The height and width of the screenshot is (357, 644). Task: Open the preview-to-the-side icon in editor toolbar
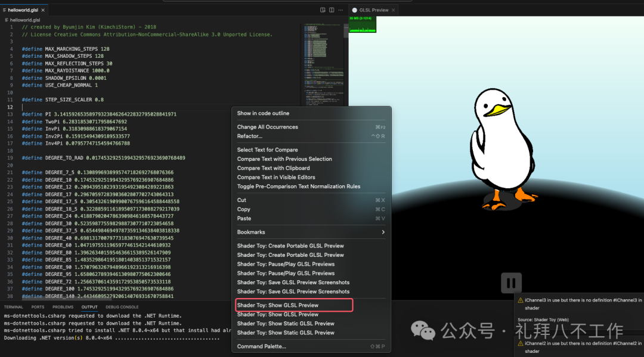(323, 10)
